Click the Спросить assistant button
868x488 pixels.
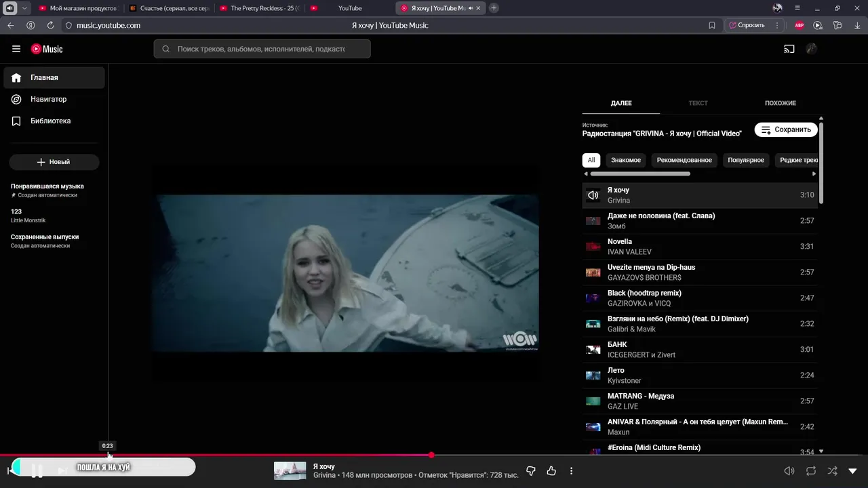(747, 25)
